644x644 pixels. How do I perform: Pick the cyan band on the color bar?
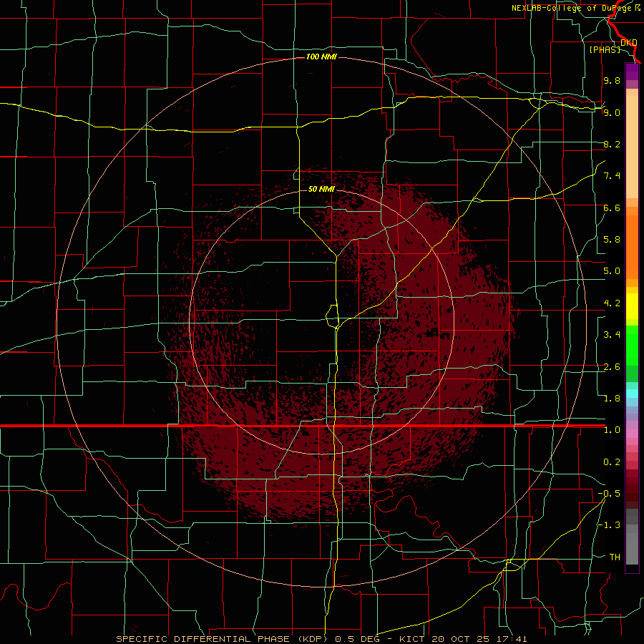[632, 394]
